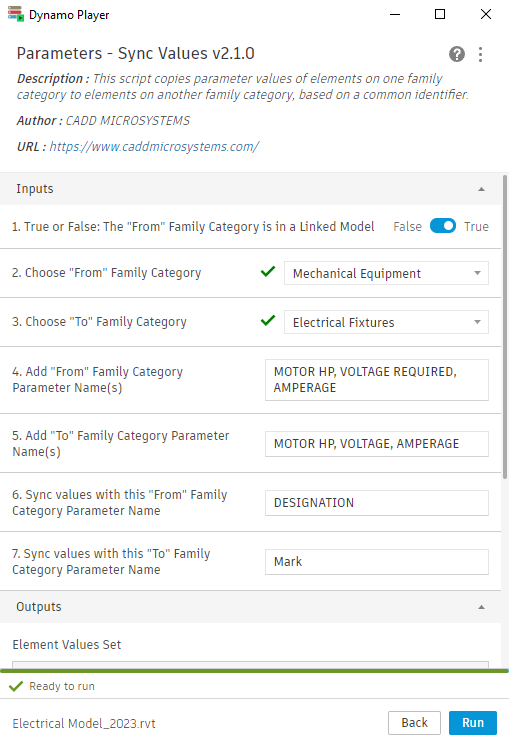Screen dimensions: 509x747
Task: Click the Ready to run status checkmark
Action: [x=16, y=686]
